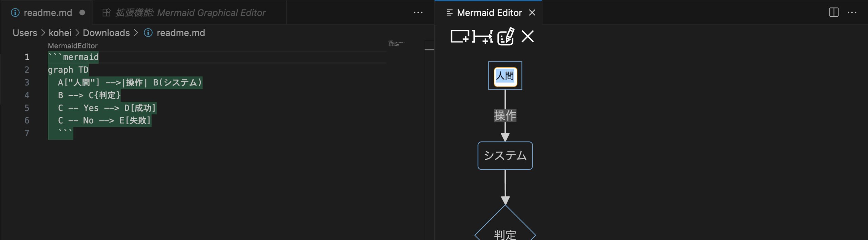The width and height of the screenshot is (868, 240).
Task: Open more actions menu in left editor group
Action: click(418, 13)
